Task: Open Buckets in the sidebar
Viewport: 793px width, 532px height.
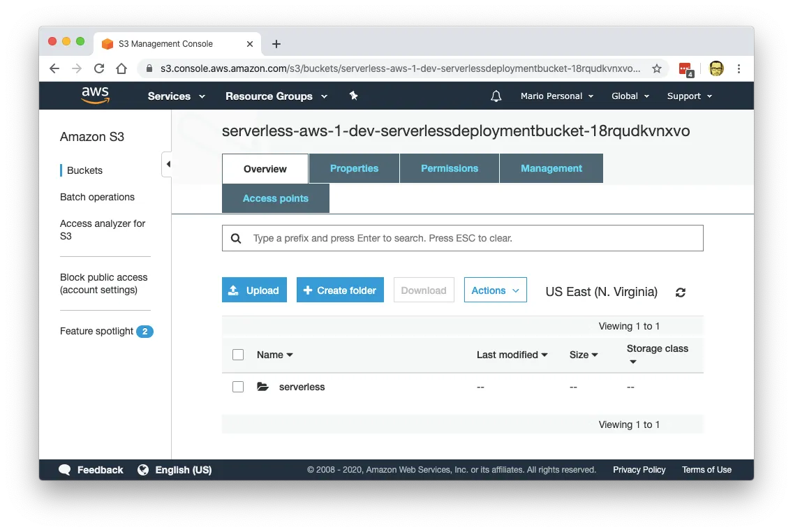Action: coord(84,170)
